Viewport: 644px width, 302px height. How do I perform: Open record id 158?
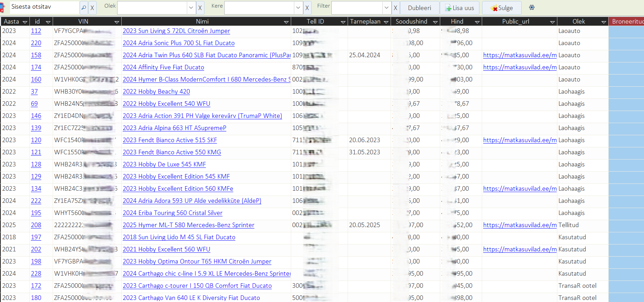point(36,55)
